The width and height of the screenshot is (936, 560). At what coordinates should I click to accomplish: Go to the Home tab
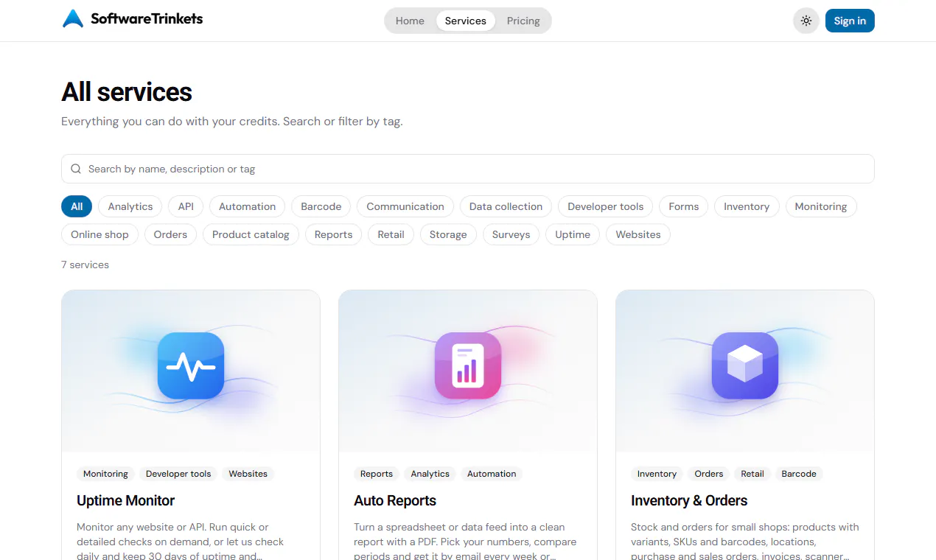click(410, 21)
